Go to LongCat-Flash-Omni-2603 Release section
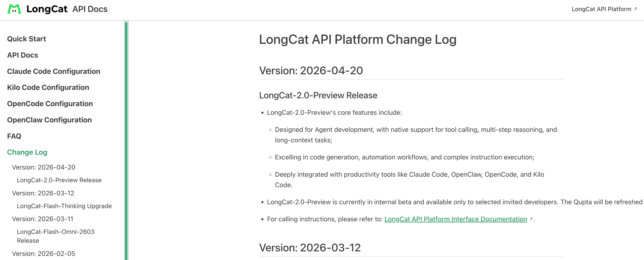This screenshot has width=644, height=260. pos(55,236)
